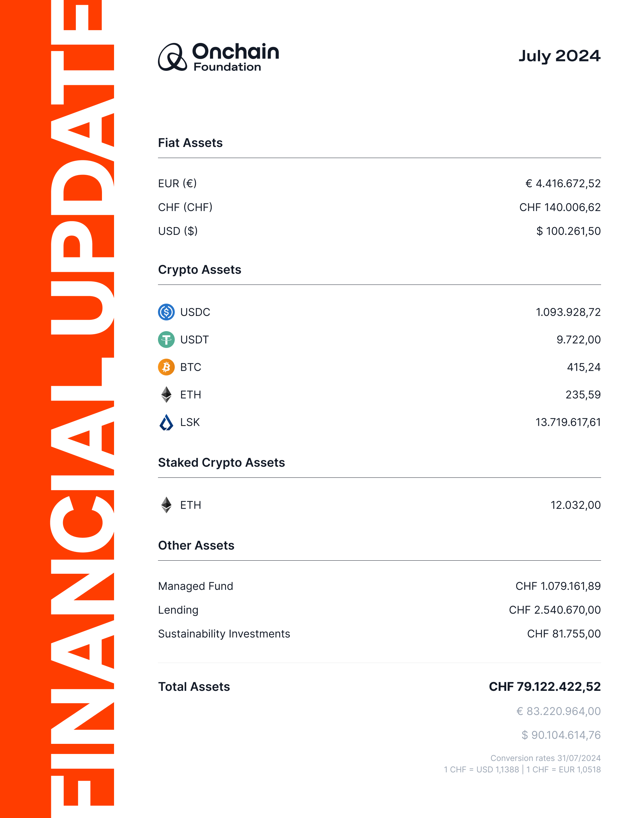The height and width of the screenshot is (818, 644).
Task: Select the Fiat Assets heading
Action: click(191, 143)
